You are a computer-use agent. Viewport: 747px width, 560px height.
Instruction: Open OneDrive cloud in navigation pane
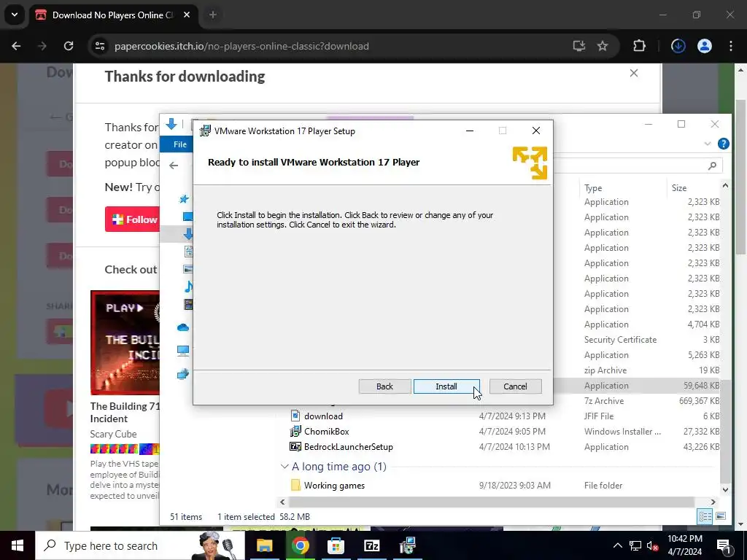click(x=183, y=327)
